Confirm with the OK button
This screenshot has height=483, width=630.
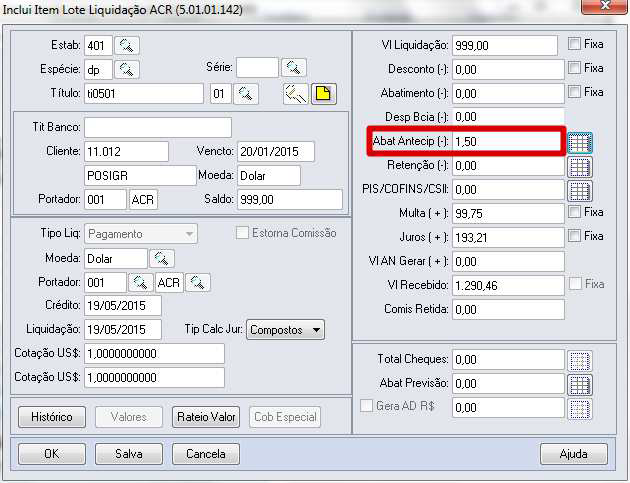click(x=52, y=454)
